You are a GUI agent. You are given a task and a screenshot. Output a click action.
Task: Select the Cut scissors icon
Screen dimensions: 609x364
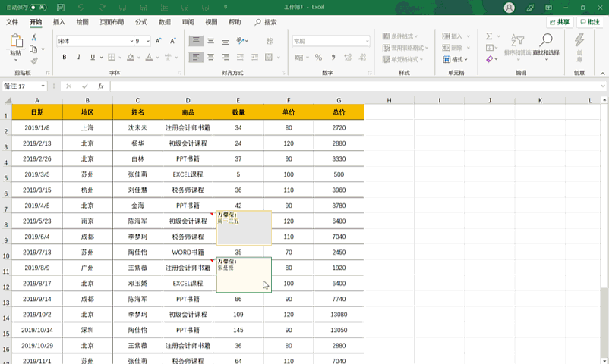[33, 37]
